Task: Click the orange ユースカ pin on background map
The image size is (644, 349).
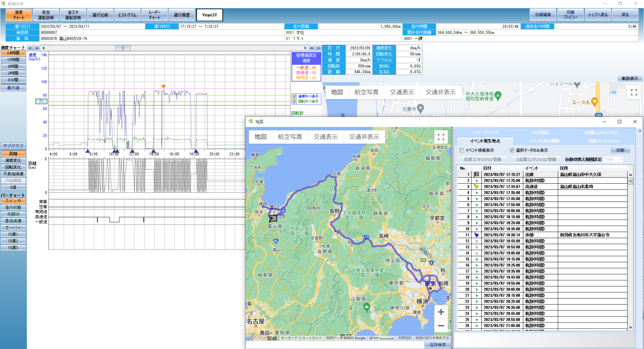Action: tap(594, 101)
